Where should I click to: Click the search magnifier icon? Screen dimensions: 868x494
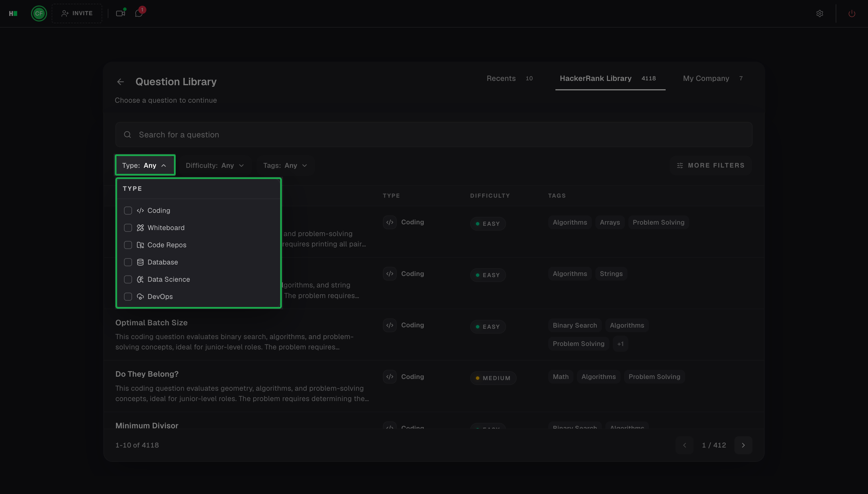(127, 135)
